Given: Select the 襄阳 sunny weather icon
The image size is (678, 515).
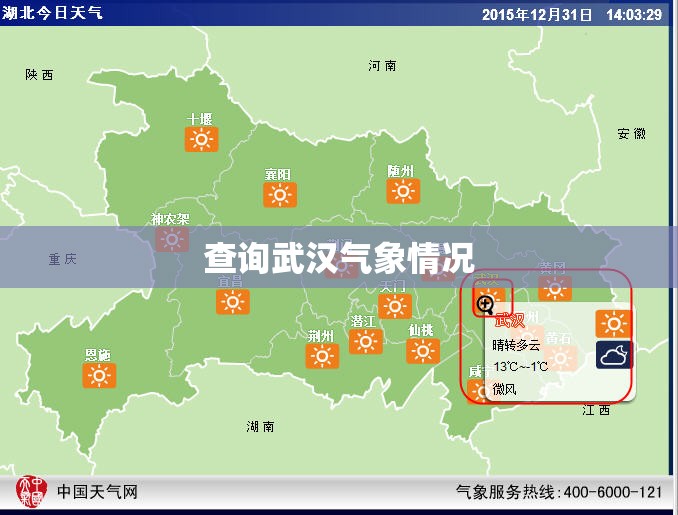Looking at the screenshot, I should [x=280, y=195].
